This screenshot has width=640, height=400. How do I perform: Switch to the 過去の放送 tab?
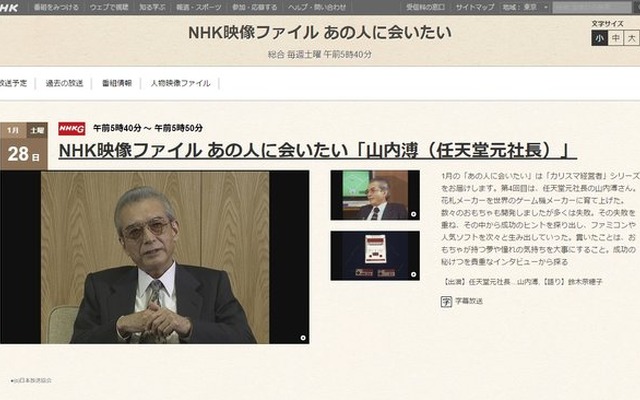coord(64,83)
